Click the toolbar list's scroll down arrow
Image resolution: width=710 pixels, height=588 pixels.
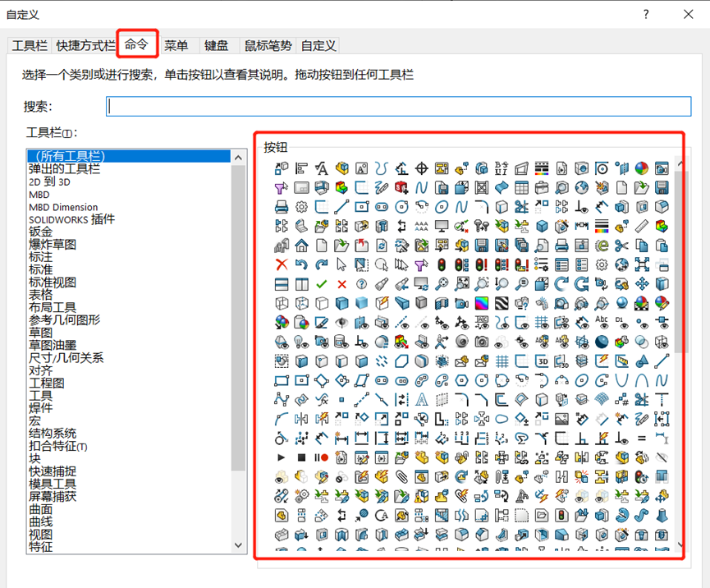click(239, 545)
